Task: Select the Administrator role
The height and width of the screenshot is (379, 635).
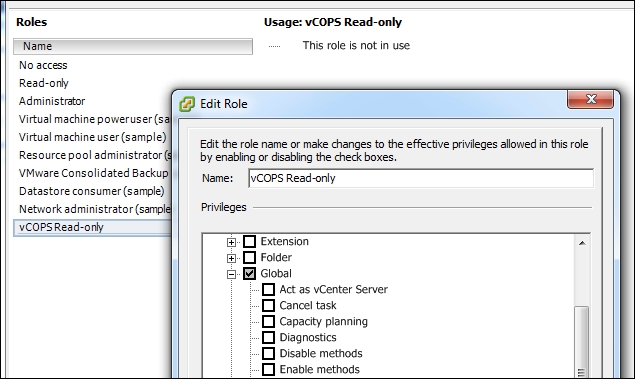Action: click(52, 101)
